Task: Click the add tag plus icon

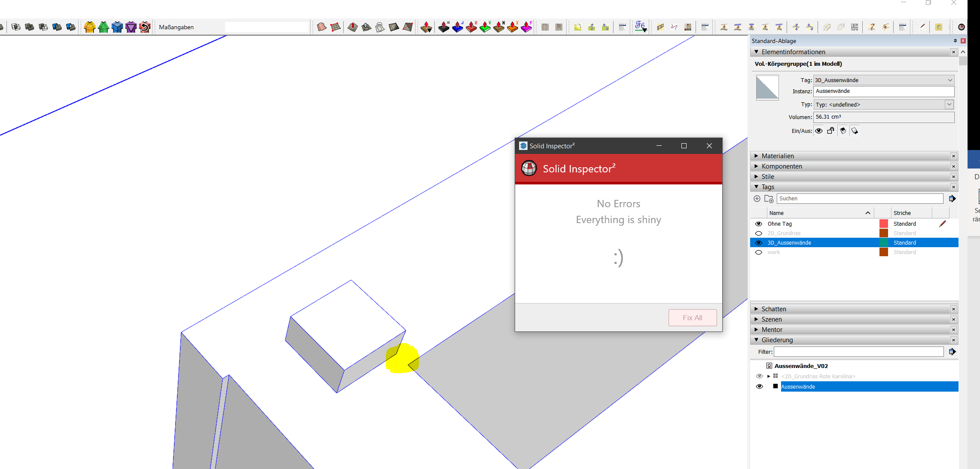Action: tap(757, 199)
